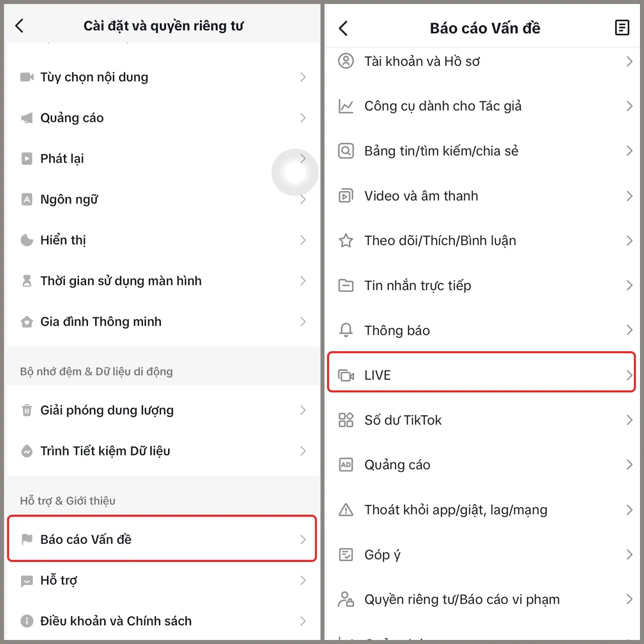Tap the flag icon for Báo cáo Vấn đề
Image resolution: width=644 pixels, height=644 pixels.
click(27, 539)
